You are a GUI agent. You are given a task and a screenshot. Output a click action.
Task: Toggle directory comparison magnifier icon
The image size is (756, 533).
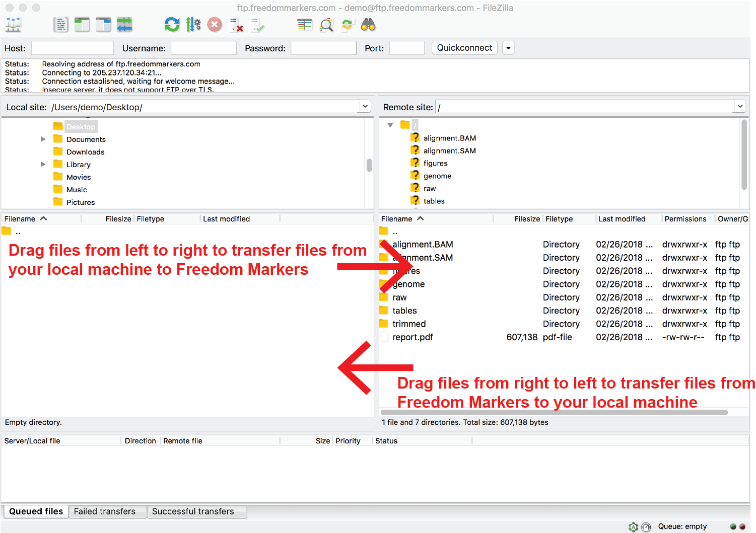tap(326, 25)
